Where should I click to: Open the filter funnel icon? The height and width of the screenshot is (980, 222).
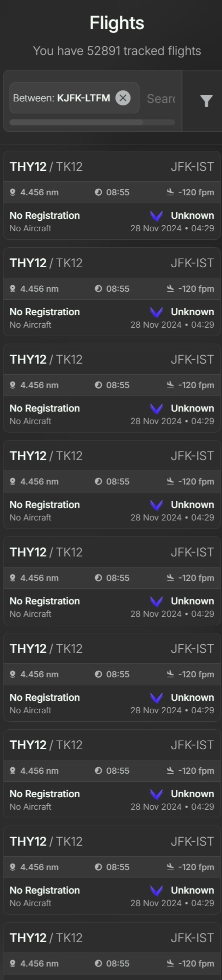(x=206, y=101)
